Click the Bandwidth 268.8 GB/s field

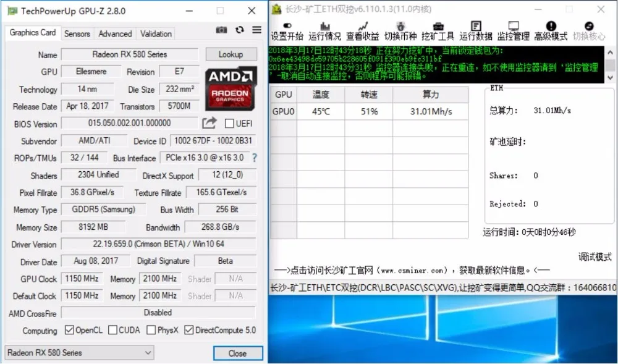pyautogui.click(x=221, y=227)
